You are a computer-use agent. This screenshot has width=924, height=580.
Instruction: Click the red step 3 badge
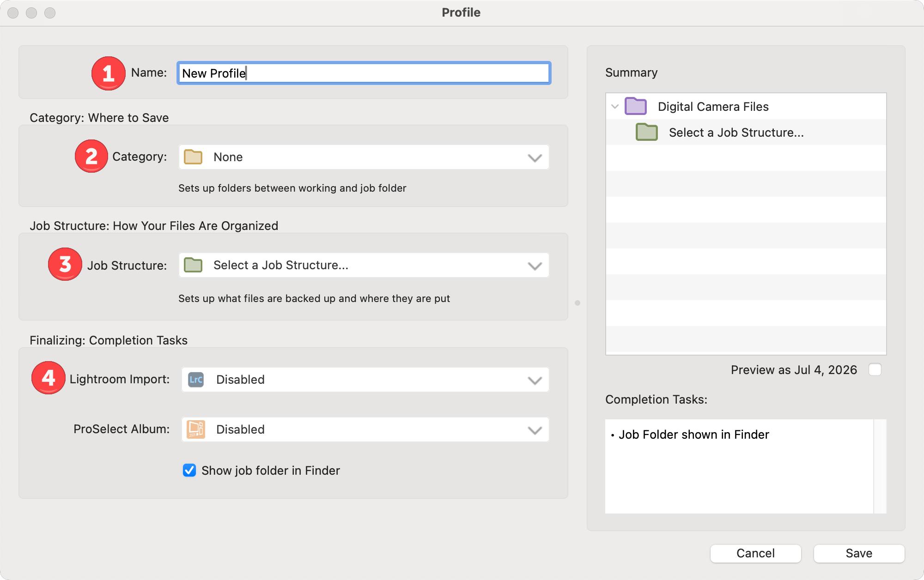click(65, 265)
